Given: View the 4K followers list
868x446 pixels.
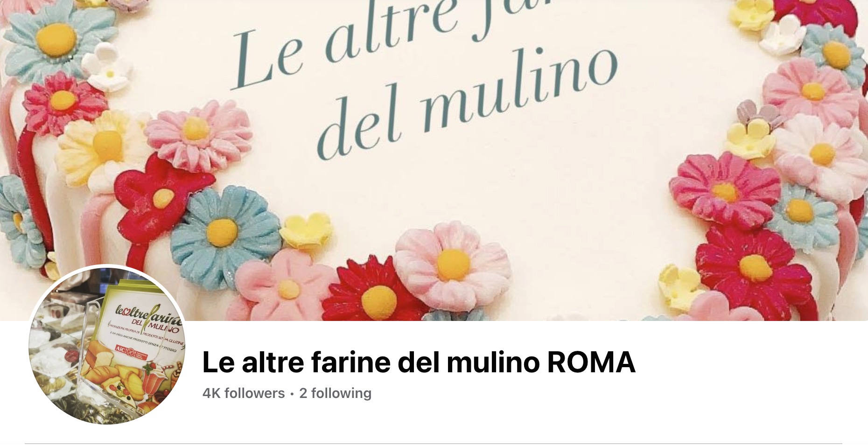Looking at the screenshot, I should (x=244, y=393).
